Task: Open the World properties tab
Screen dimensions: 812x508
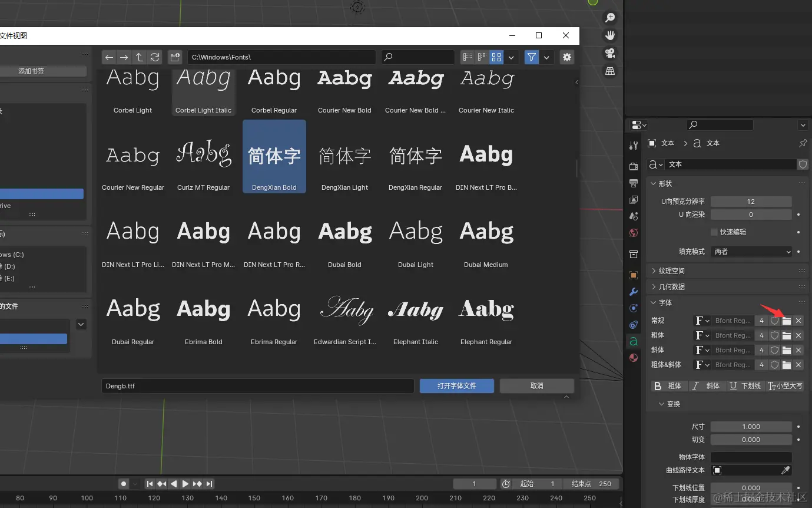Action: point(634,233)
